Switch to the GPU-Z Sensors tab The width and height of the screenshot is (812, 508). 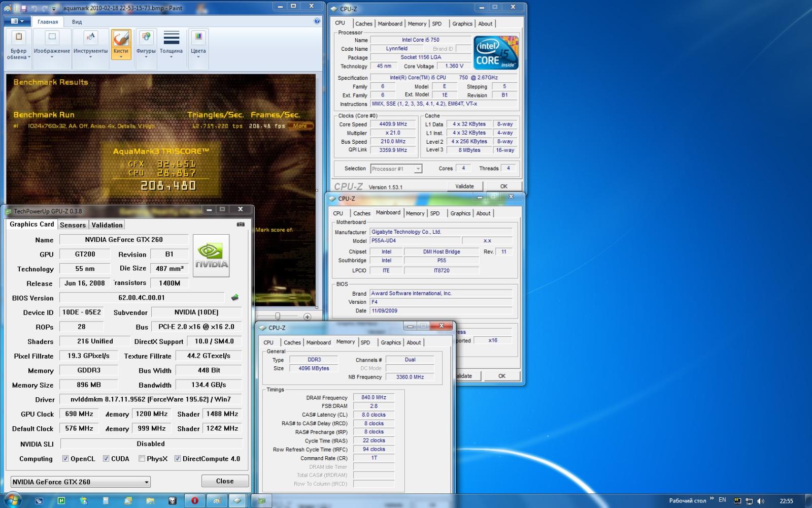[x=73, y=225]
